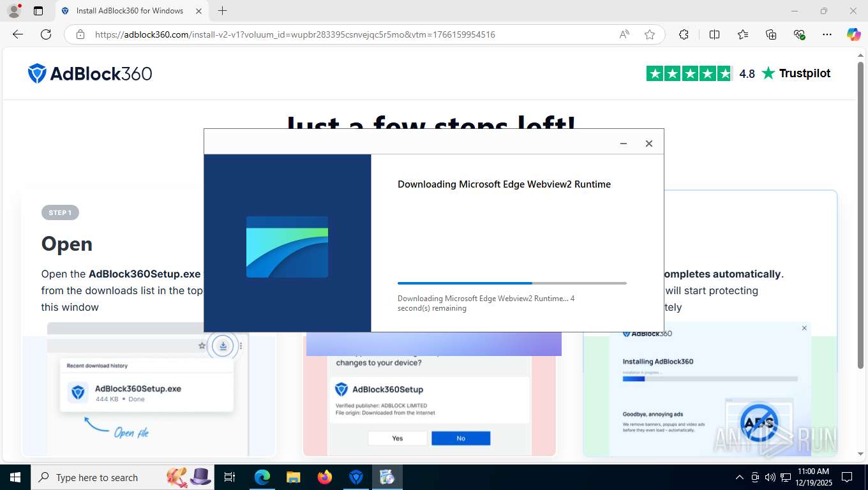
Task: Toggle split screen view
Action: pyautogui.click(x=714, y=34)
